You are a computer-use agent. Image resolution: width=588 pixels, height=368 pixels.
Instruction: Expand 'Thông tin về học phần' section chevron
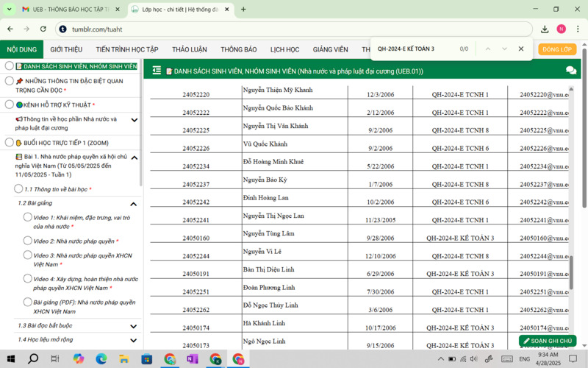click(134, 120)
